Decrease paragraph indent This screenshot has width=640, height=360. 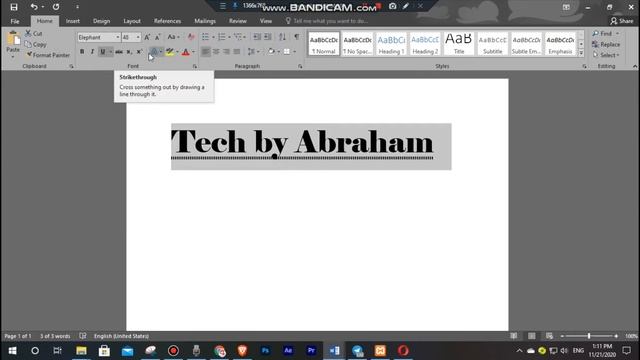pyautogui.click(x=257, y=37)
